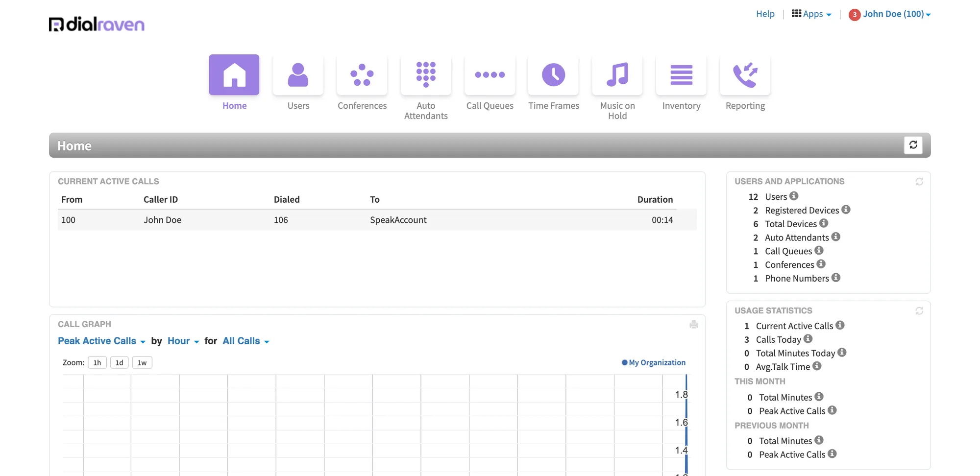Click SpeakAccount in the To column
The image size is (980, 476).
tap(398, 220)
